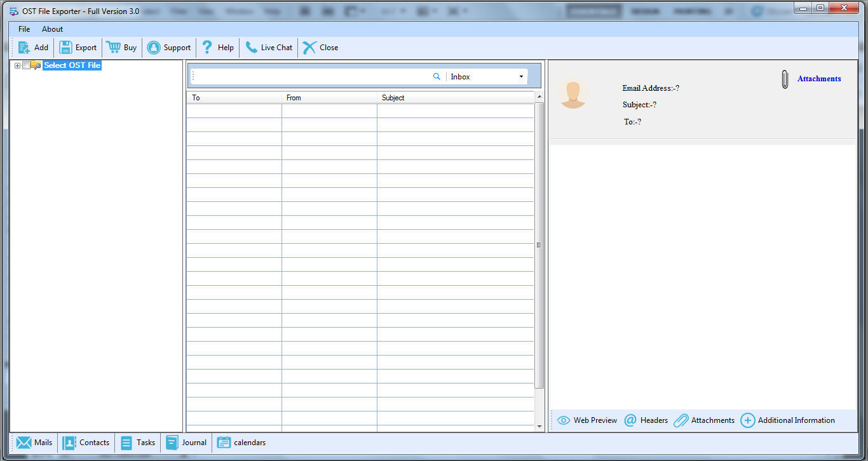Open the Buy shopping cart icon
Image resolution: width=868 pixels, height=461 pixels.
coord(114,48)
